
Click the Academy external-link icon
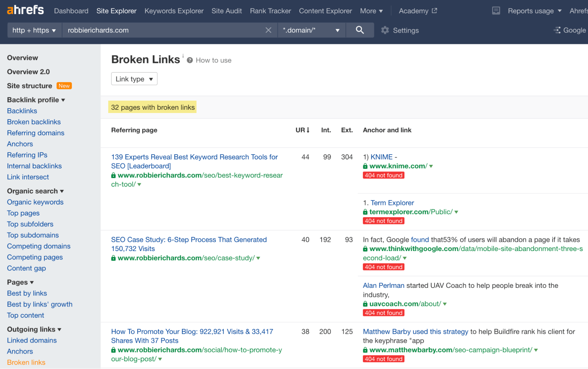(x=434, y=10)
